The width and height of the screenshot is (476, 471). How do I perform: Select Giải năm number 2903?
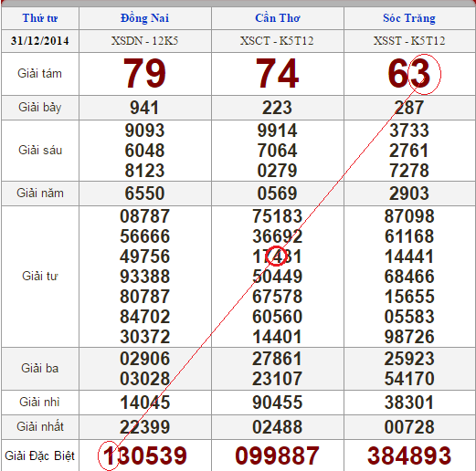pos(409,193)
